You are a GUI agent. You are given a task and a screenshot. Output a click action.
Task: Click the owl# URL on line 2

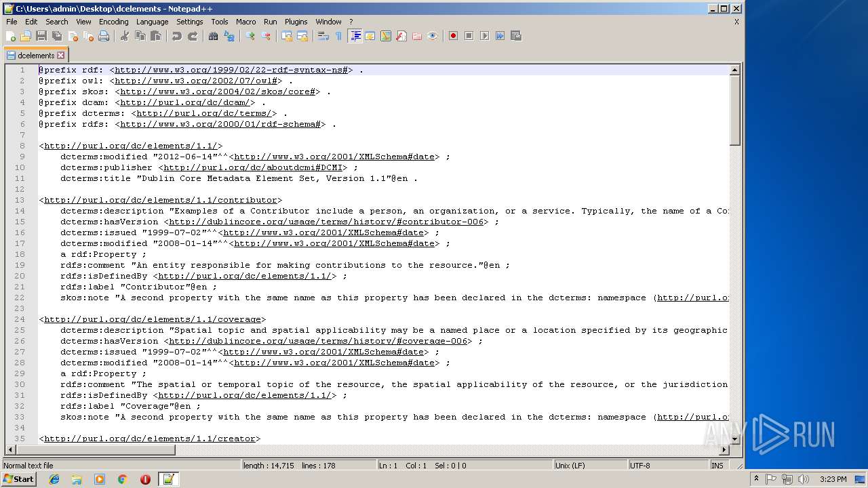(x=196, y=81)
